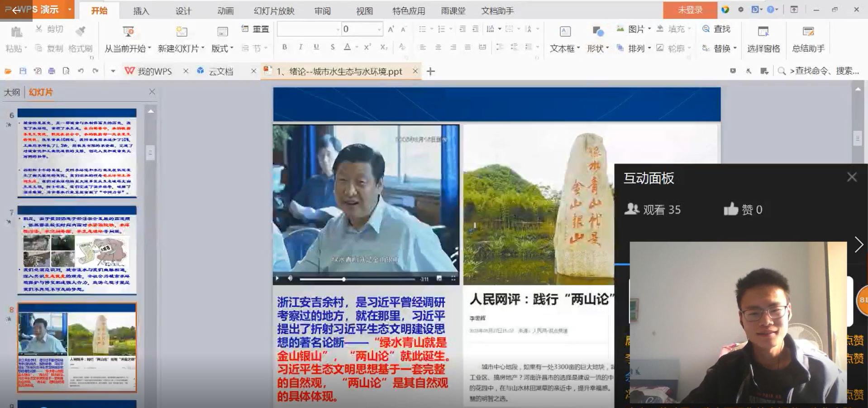This screenshot has height=408, width=868.
Task: Toggle underline formatting
Action: click(x=316, y=47)
